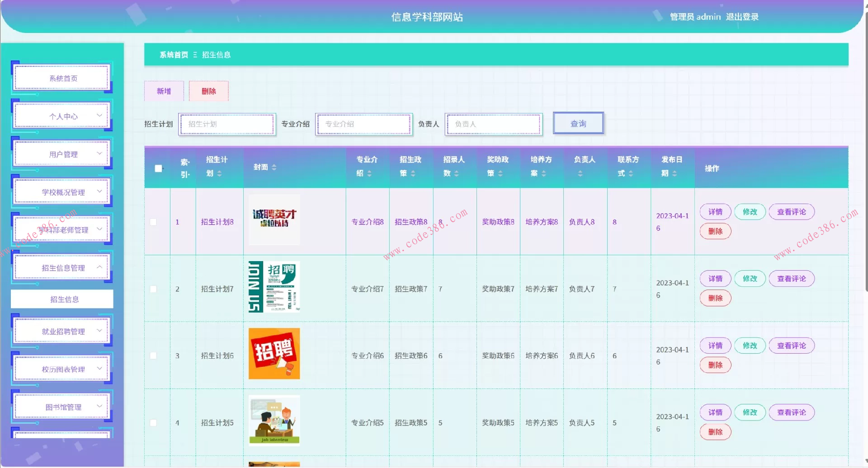Click sort arrows on 奖助政策 column
This screenshot has width=868, height=468.
tap(500, 173)
